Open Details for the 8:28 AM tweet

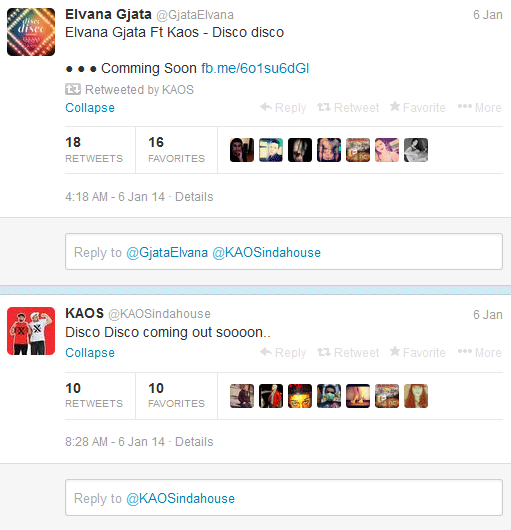point(194,442)
